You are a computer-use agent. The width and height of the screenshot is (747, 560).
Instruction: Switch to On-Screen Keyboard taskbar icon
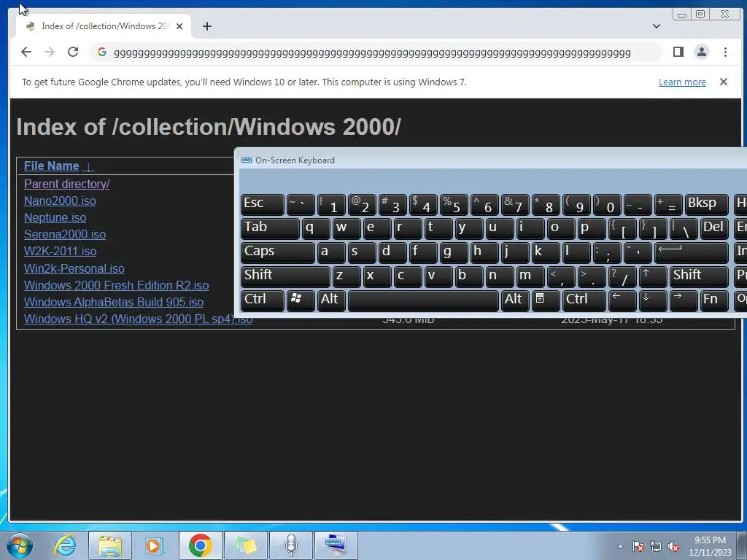pyautogui.click(x=336, y=545)
